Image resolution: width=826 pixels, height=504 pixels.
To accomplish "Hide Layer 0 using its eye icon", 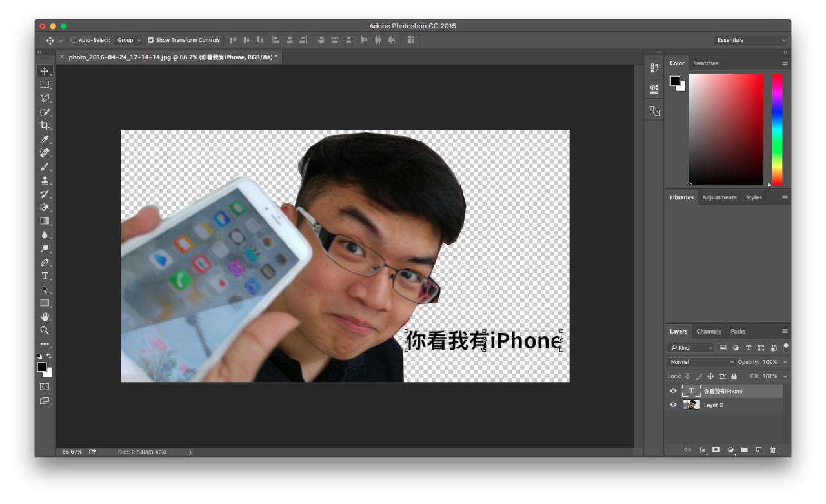I will (674, 405).
